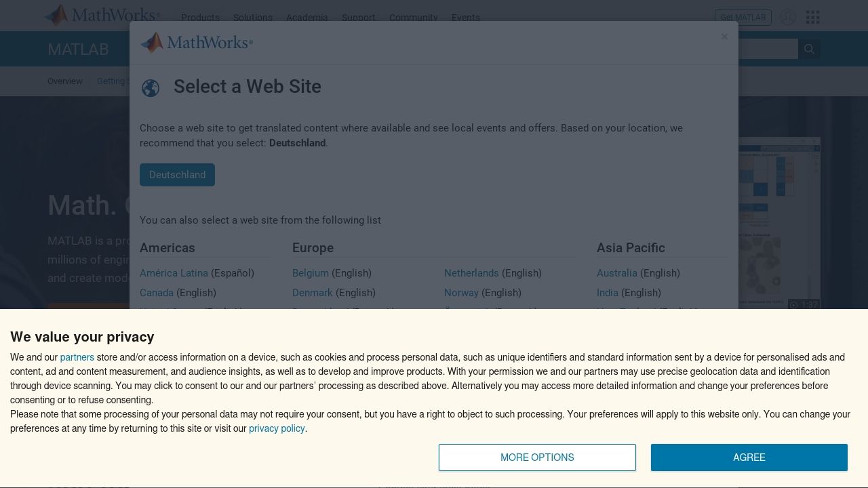Click the search magnifier icon

(809, 49)
